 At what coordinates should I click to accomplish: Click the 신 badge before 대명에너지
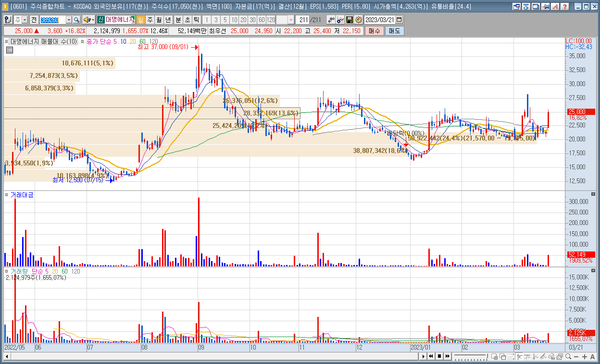point(100,20)
